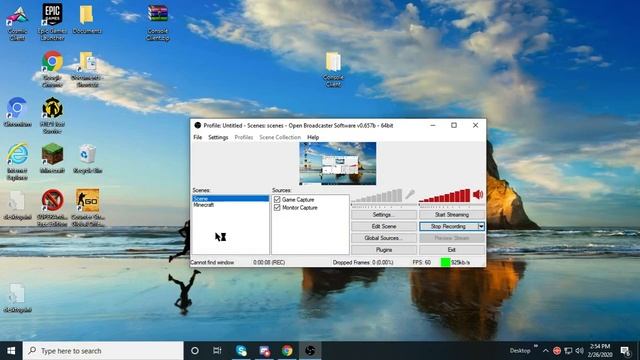Click the Preview Stream button
640x360 pixels.
(x=452, y=238)
